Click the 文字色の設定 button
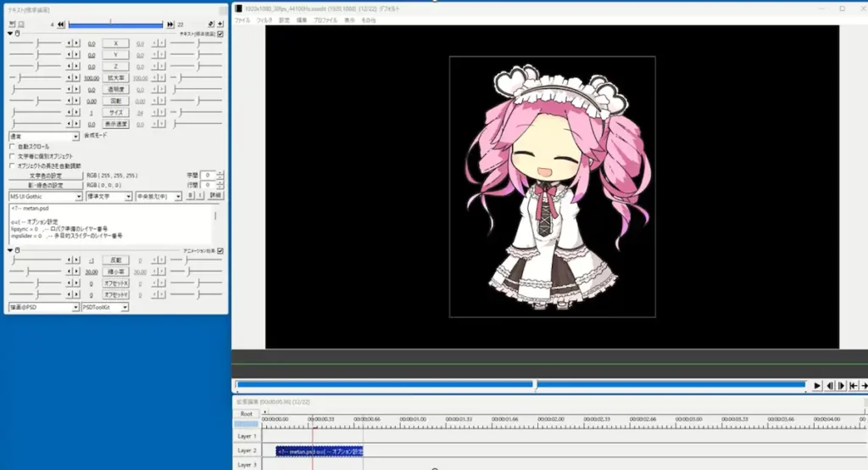Screen dimensions: 868x470 click(46, 176)
